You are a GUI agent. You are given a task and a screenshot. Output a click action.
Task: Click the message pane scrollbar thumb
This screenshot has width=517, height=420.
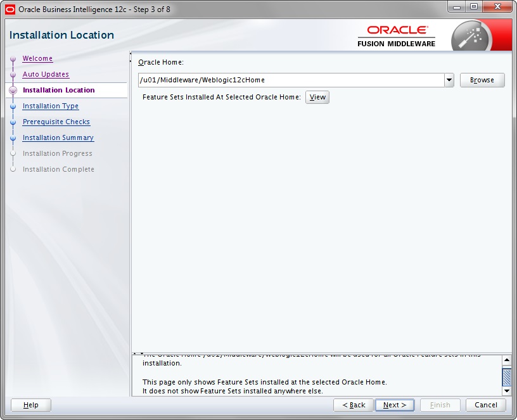click(507, 377)
